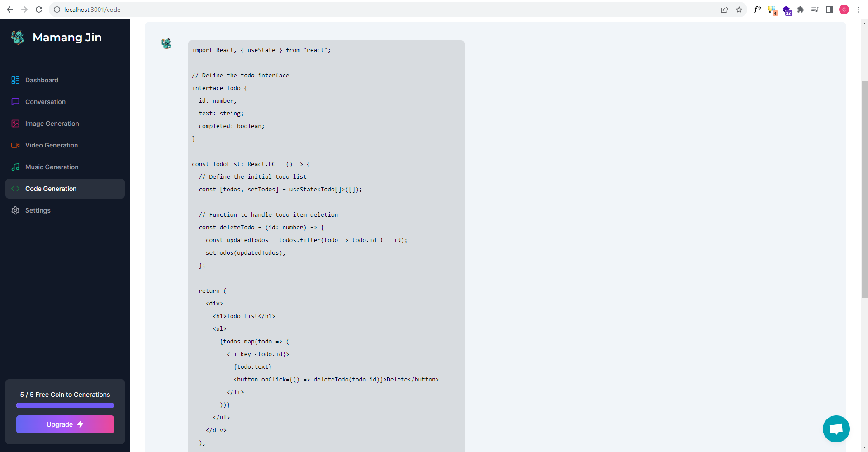
Task: Click the line 'import React, { useState } from "react";'
Action: coord(261,50)
